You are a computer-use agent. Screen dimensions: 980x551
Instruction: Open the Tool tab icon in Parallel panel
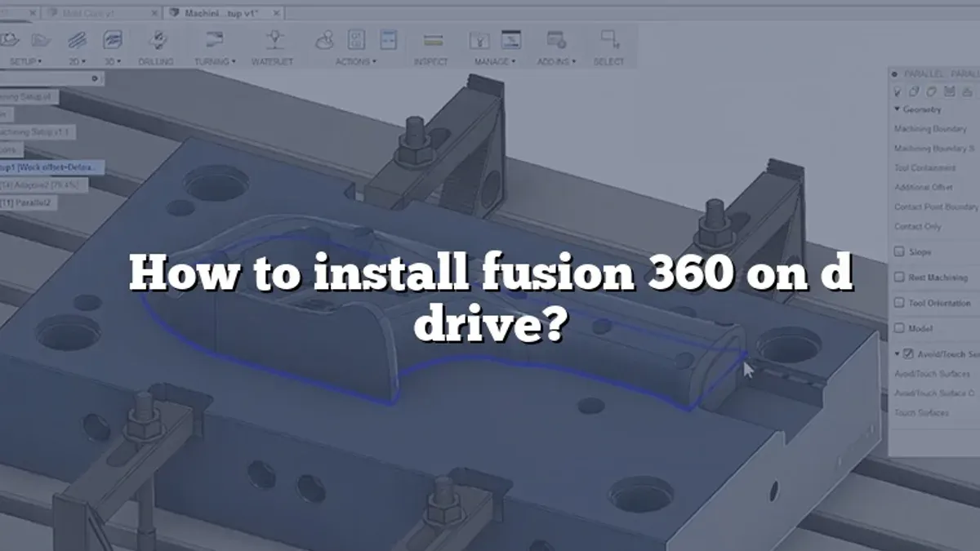(x=898, y=92)
